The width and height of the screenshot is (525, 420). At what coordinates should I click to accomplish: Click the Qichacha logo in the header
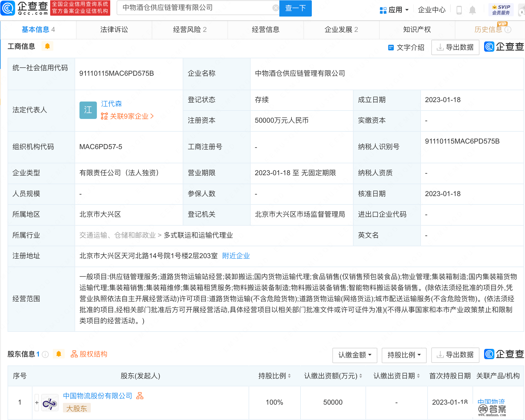[x=24, y=8]
